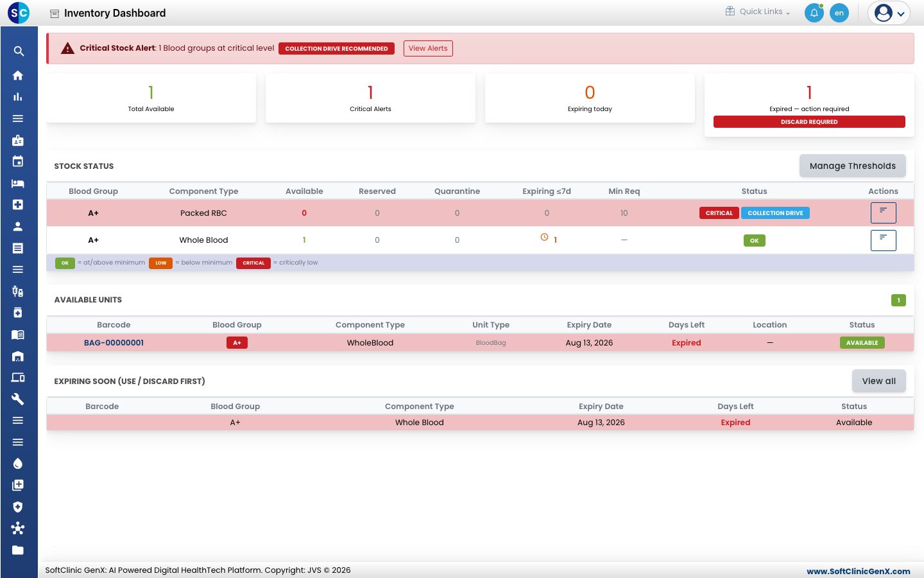Click the View Alerts button
924x578 pixels.
(428, 48)
